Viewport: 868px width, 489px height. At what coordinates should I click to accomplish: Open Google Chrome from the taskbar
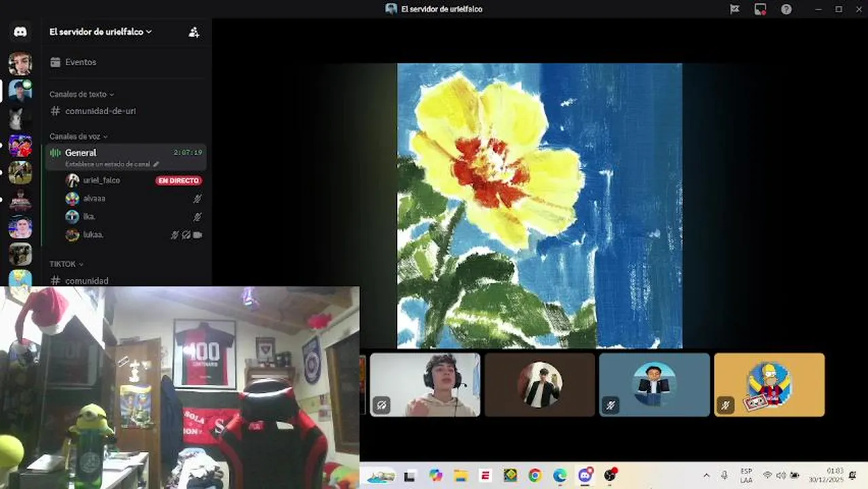click(535, 475)
